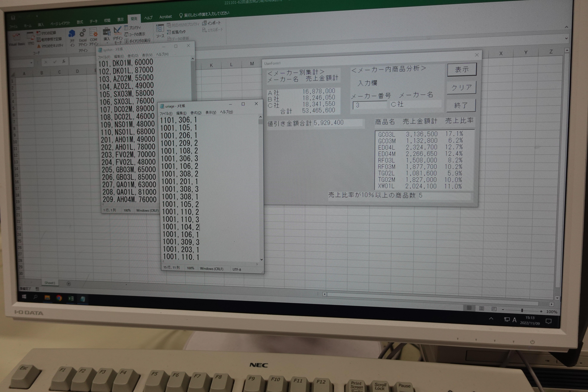Image resolution: width=588 pixels, height=392 pixels.
Task: Click scroll-up arrow in uriage Notepad
Action: (260, 117)
